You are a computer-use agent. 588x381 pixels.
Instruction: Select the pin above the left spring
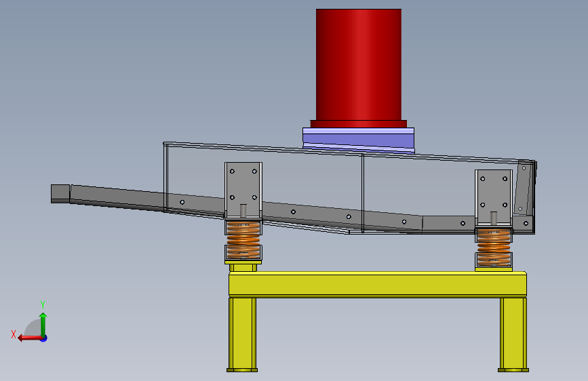243,210
